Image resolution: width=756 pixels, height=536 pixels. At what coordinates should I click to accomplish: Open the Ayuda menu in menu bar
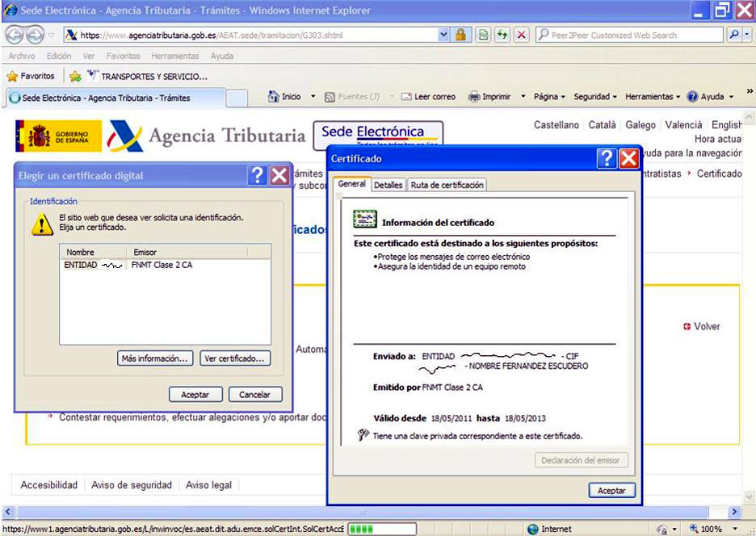(x=222, y=56)
